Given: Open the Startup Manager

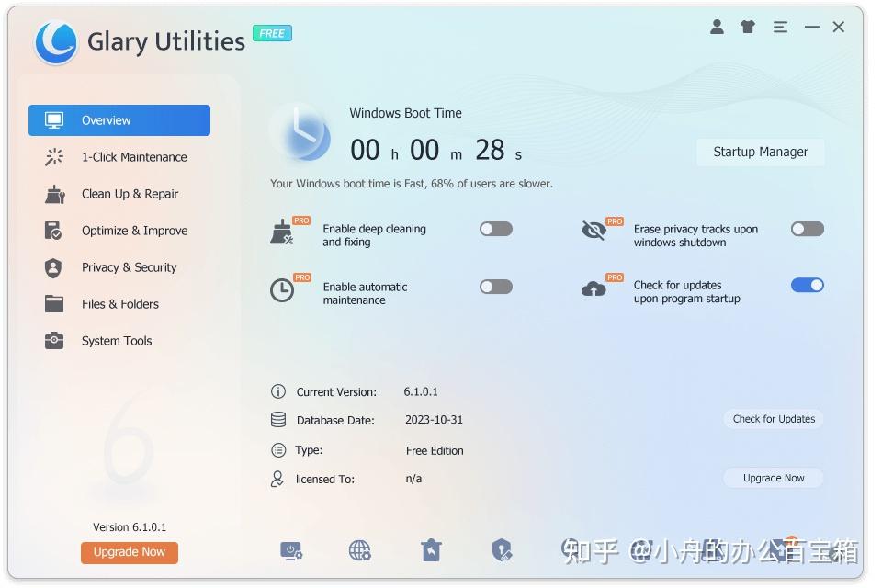Looking at the screenshot, I should tap(759, 152).
